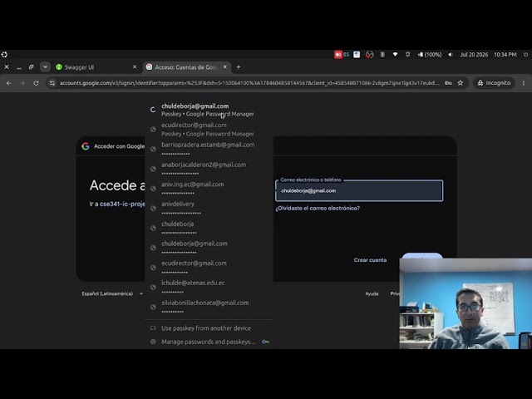Close the Acceso: Cuentas de Google tab
Screen dimensions: 532x399
(225, 67)
